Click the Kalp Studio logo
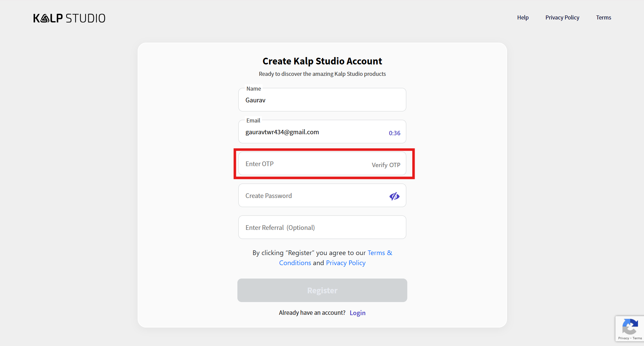The image size is (644, 346). pyautogui.click(x=69, y=18)
